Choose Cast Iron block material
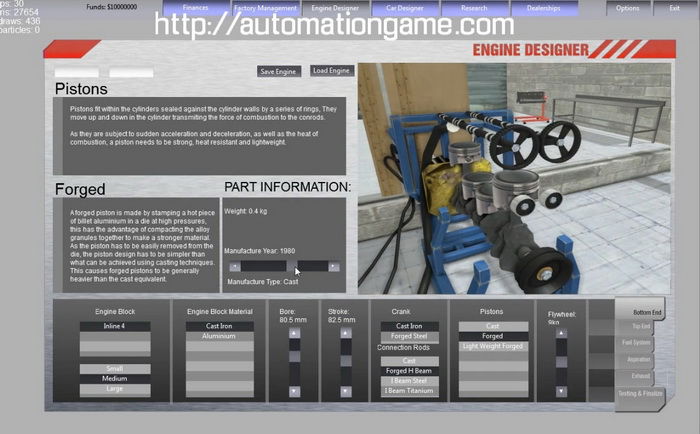 coord(220,326)
